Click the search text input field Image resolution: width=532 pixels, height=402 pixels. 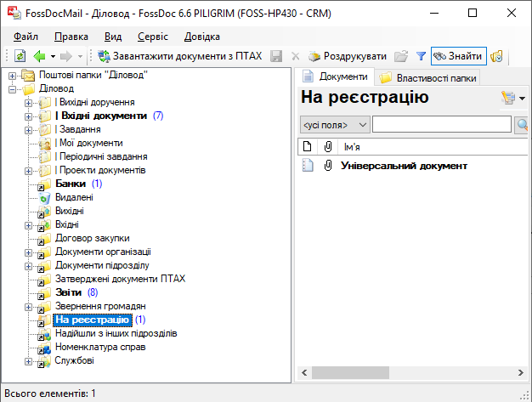[x=442, y=124]
